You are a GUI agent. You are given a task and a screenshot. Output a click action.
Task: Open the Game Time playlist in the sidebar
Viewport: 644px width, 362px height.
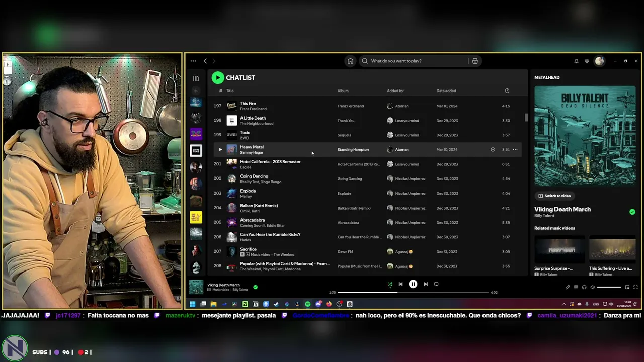(x=196, y=150)
